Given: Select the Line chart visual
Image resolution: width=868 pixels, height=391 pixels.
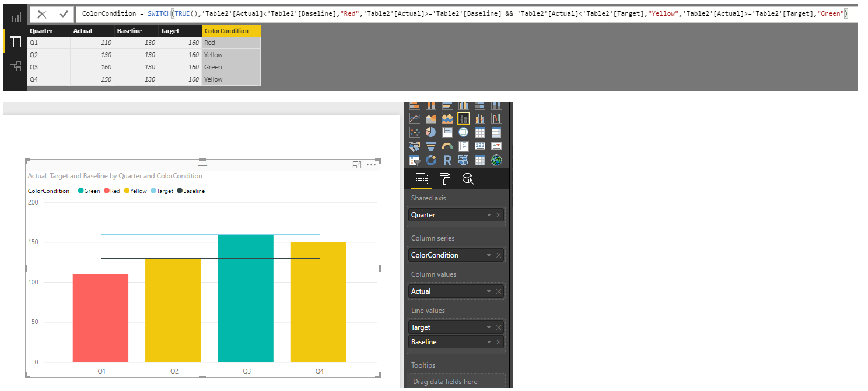Looking at the screenshot, I should coord(415,118).
